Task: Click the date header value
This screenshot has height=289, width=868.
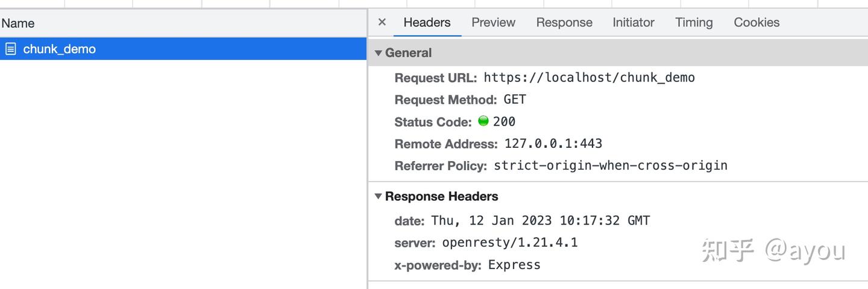Action: pos(540,220)
